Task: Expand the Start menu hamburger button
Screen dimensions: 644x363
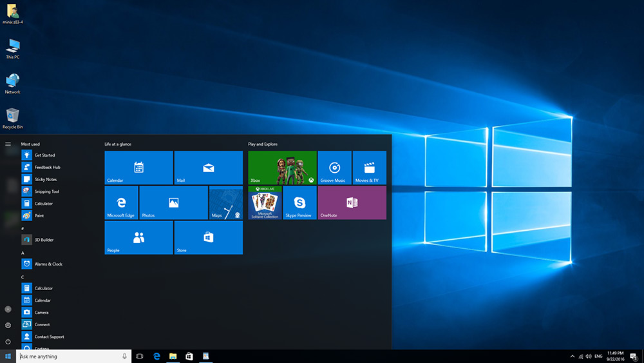Action: [8, 144]
